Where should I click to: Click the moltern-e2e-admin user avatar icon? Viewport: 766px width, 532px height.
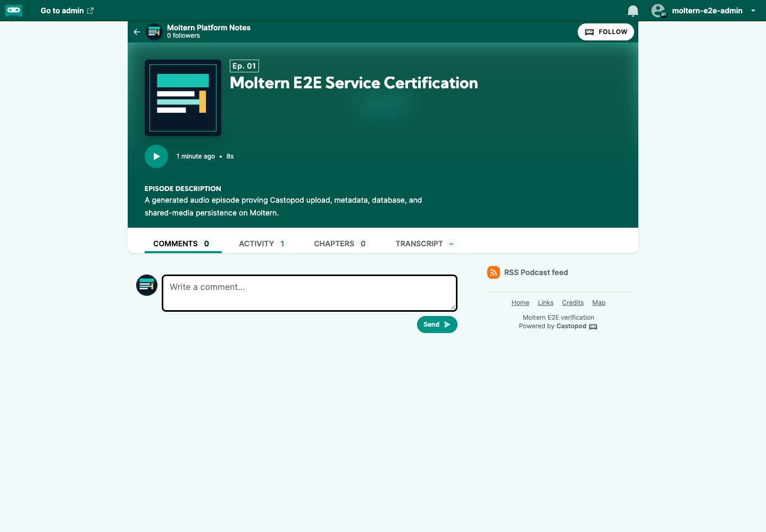point(659,11)
